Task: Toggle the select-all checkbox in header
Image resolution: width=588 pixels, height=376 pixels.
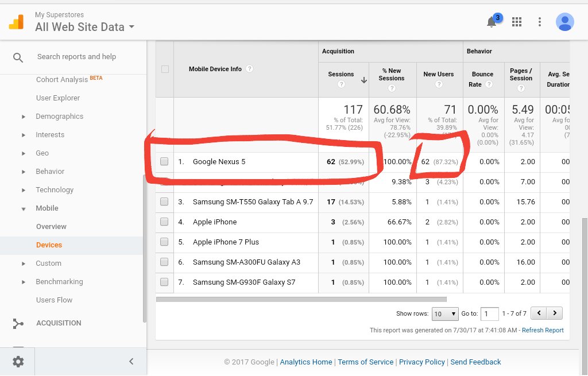Action: (165, 69)
